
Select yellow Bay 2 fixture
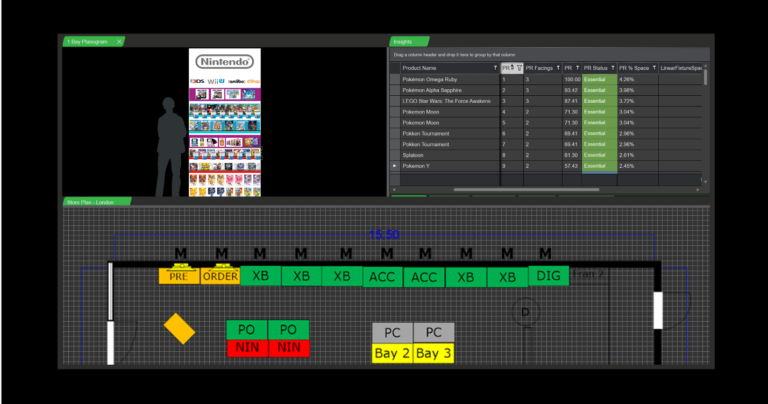pyautogui.click(x=392, y=353)
